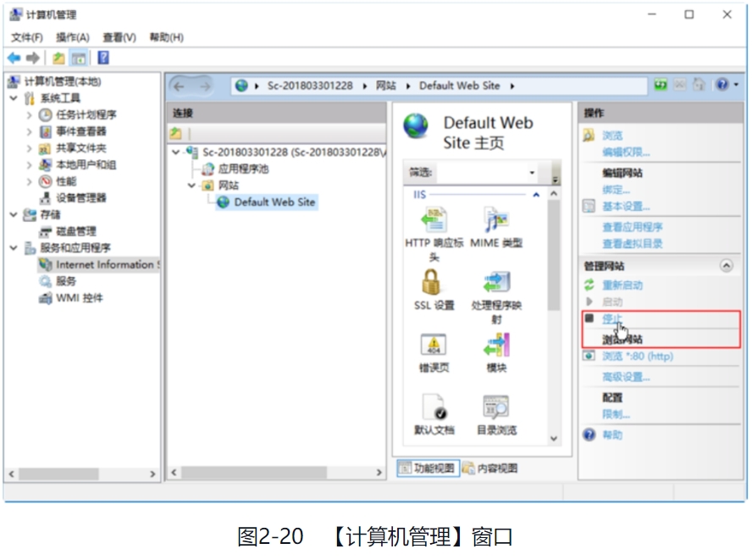Click the toolbar back arrow icon

pos(14,58)
